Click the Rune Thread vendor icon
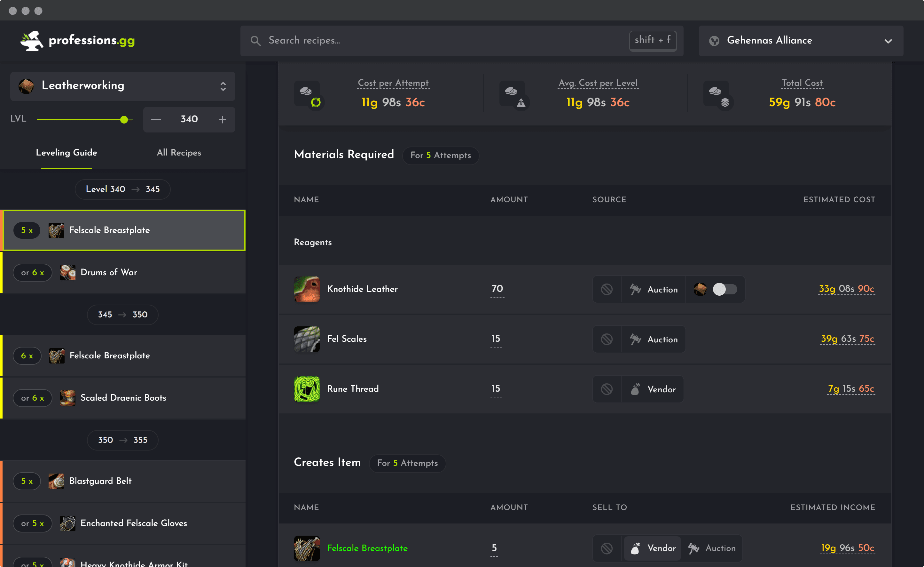924x567 pixels. 635,389
